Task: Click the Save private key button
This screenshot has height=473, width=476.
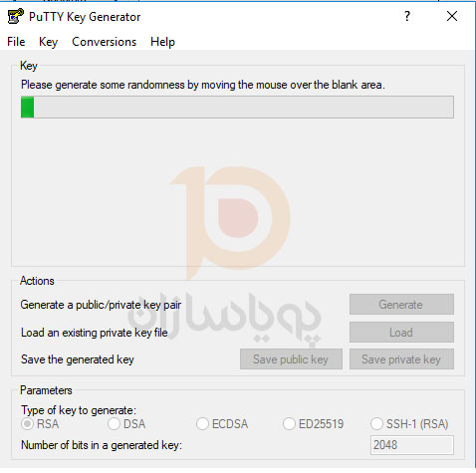Action: pyautogui.click(x=401, y=359)
